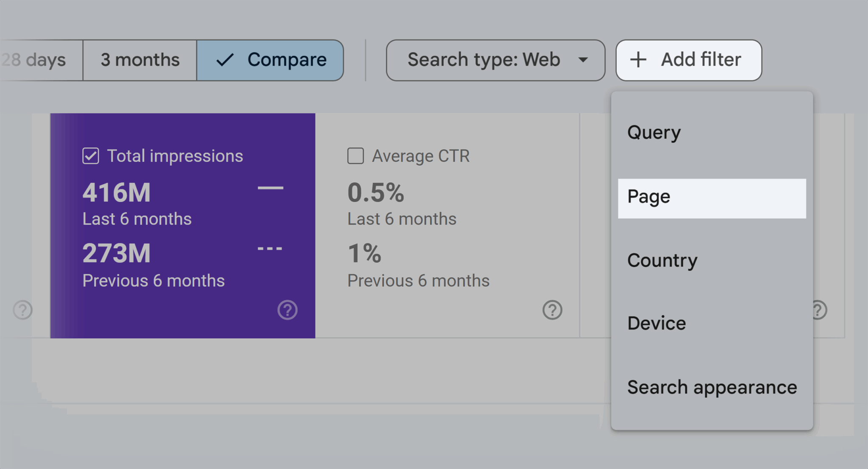The width and height of the screenshot is (868, 469).
Task: Uncheck the Total impressions checkbox
Action: point(91,156)
